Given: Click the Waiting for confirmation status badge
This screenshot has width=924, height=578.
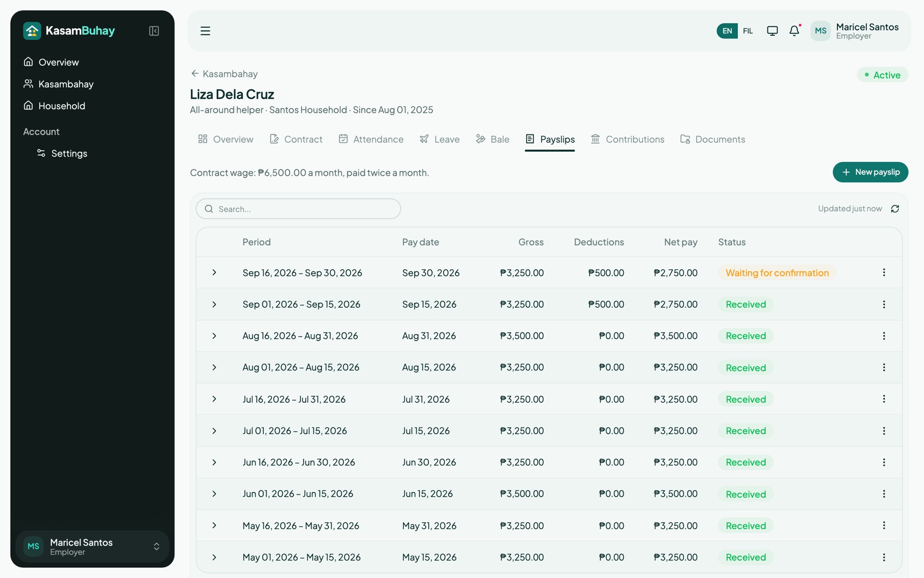Looking at the screenshot, I should [x=777, y=272].
